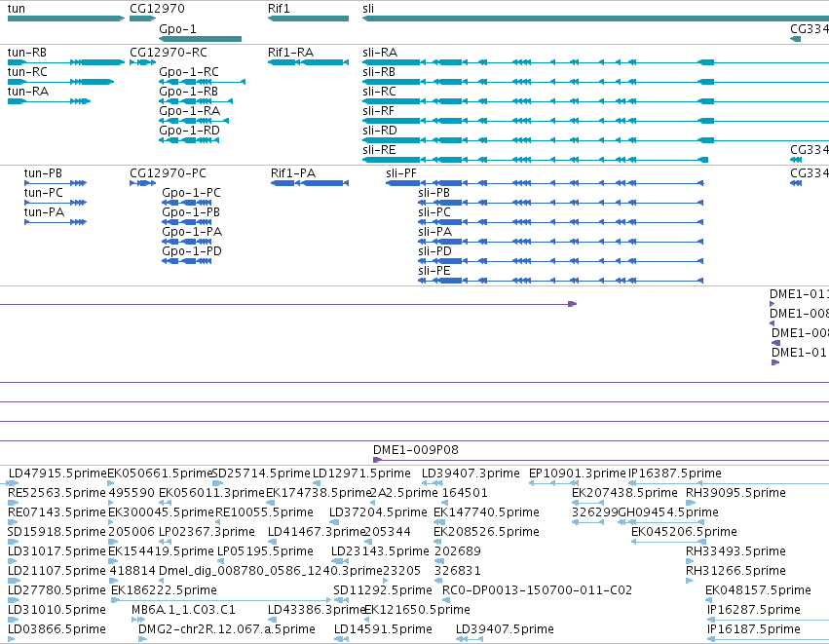Viewport: 829px width, 644px height.
Task: Open EST label EK045206.5prime
Action: (684, 532)
